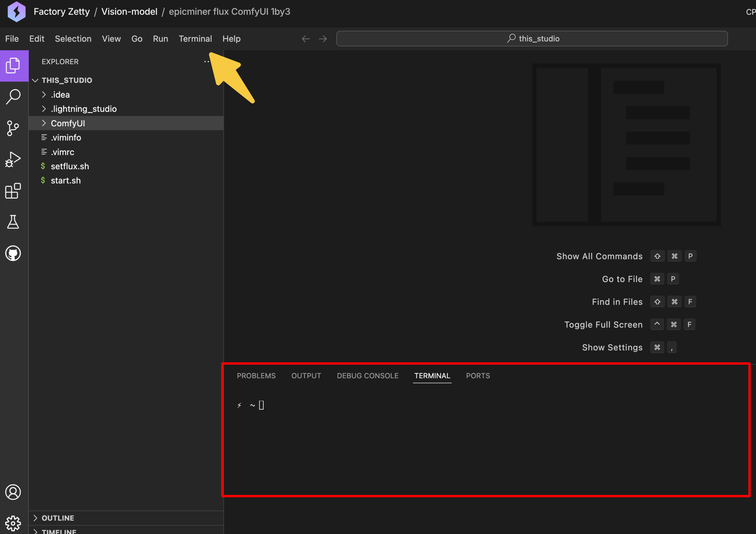The width and height of the screenshot is (756, 534).
Task: Open the Run and Debug view icon
Action: point(13,160)
